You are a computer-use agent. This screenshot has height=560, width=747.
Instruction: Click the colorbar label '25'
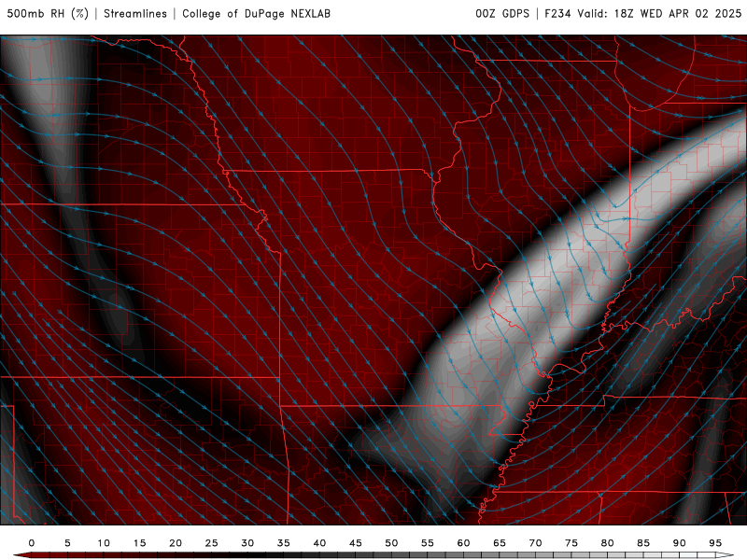pyautogui.click(x=212, y=543)
